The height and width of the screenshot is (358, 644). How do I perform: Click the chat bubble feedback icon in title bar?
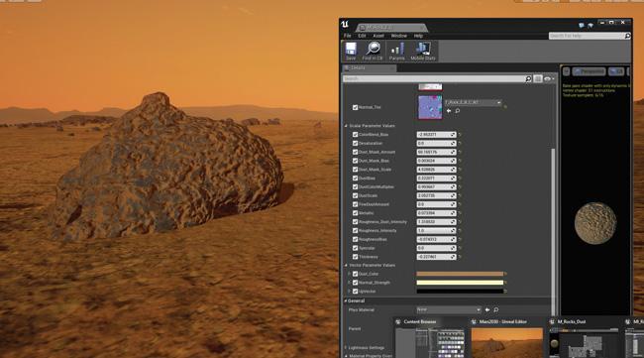point(582,26)
